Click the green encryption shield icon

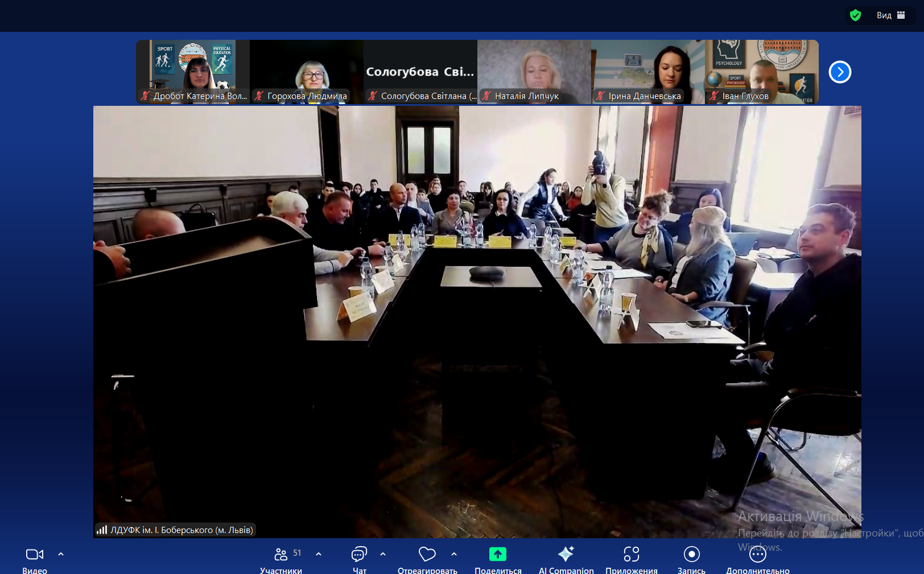855,15
